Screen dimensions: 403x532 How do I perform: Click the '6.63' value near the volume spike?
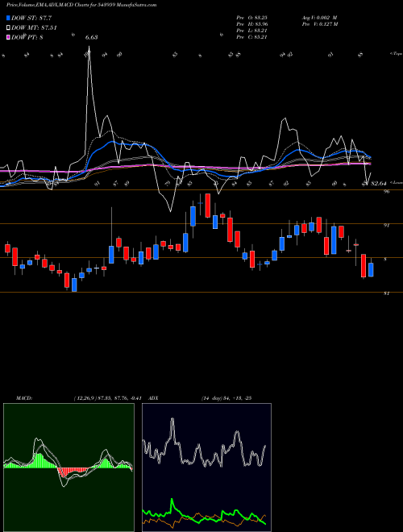(x=92, y=37)
